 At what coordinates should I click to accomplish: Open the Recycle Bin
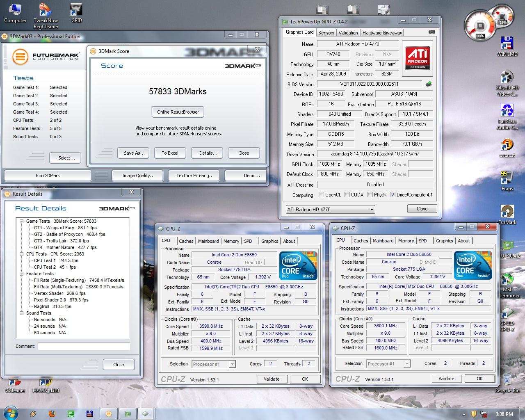(507, 383)
